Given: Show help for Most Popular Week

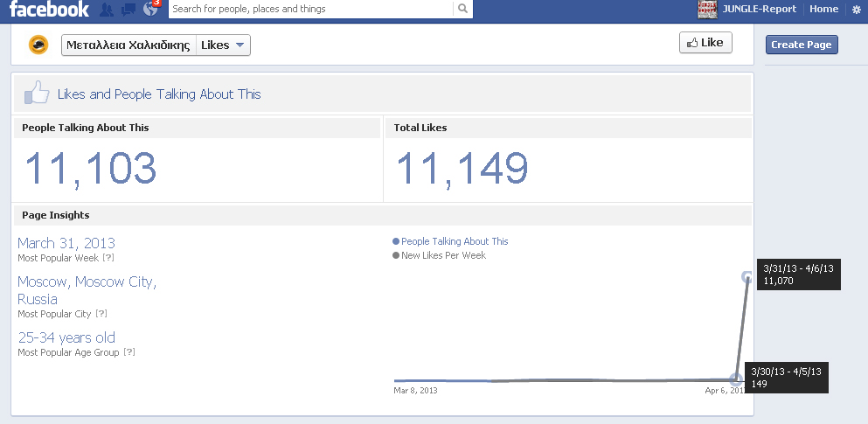Looking at the screenshot, I should pyautogui.click(x=108, y=258).
